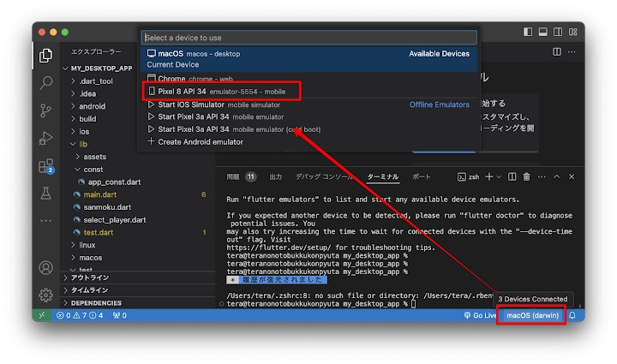Open the Extensions view with badge 2
This screenshot has width=617, height=364.
tap(46, 166)
